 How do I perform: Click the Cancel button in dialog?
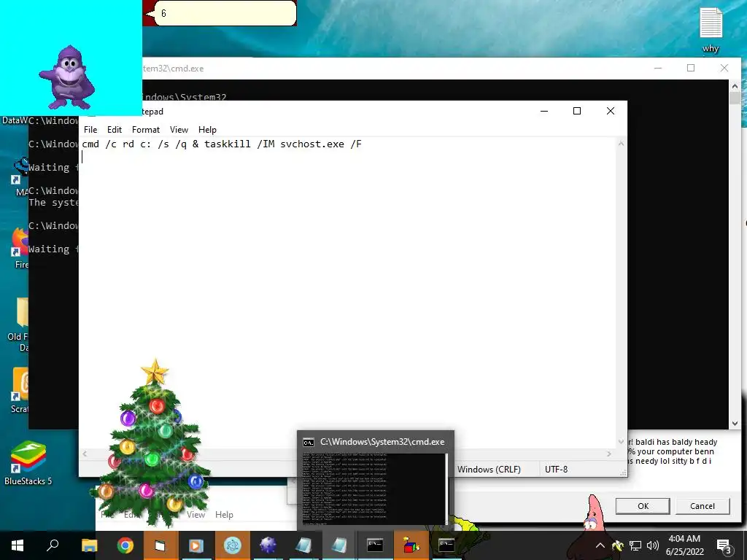click(703, 506)
